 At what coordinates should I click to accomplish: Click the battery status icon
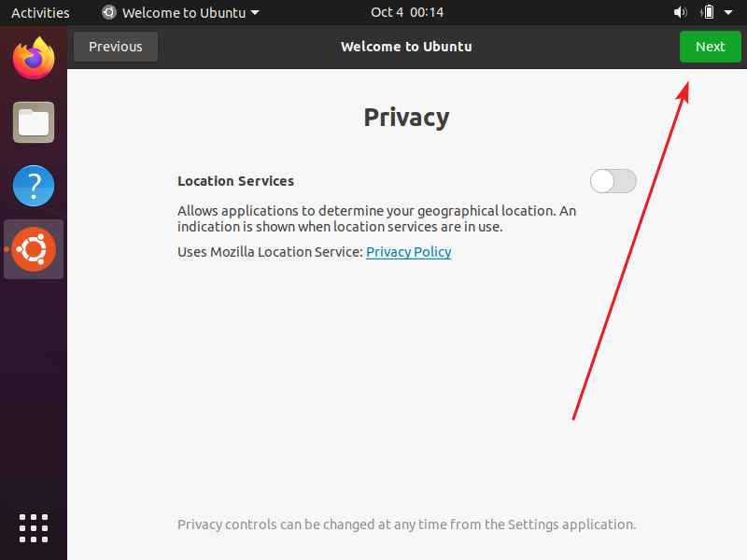click(x=709, y=12)
